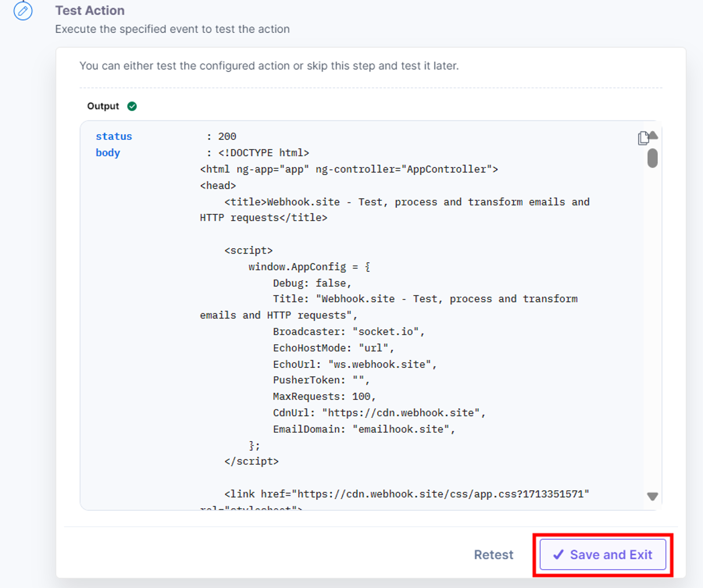
Task: Click the pencil edit icon beside Test Action
Action: pos(23,11)
